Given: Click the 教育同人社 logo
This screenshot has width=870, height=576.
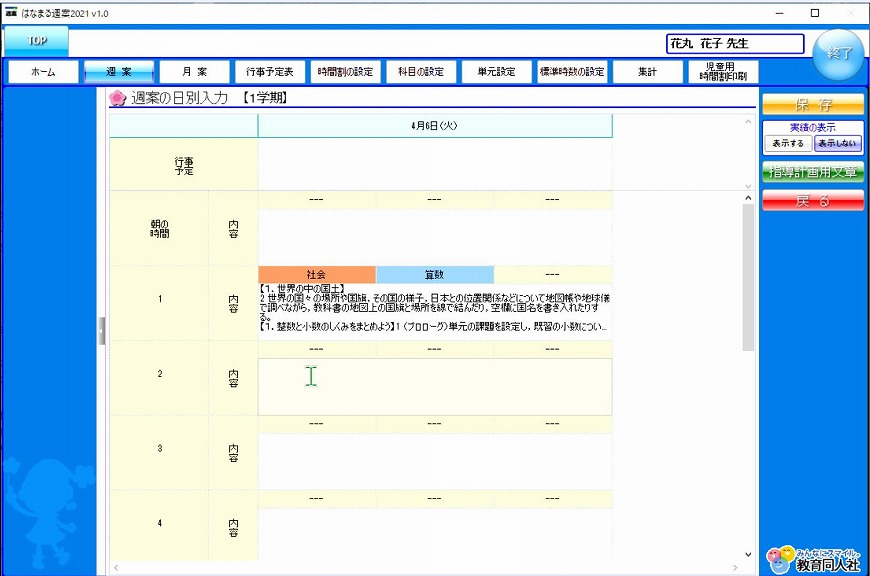Looking at the screenshot, I should pyautogui.click(x=813, y=559).
